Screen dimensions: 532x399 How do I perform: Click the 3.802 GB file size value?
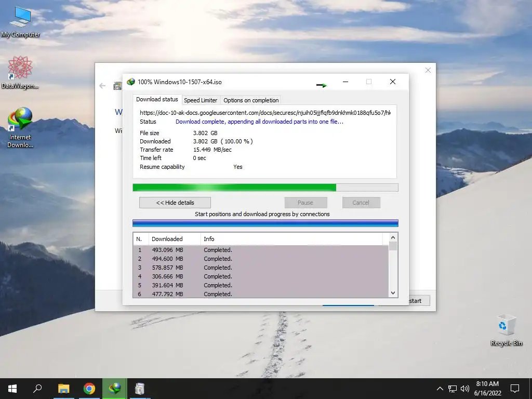point(205,133)
